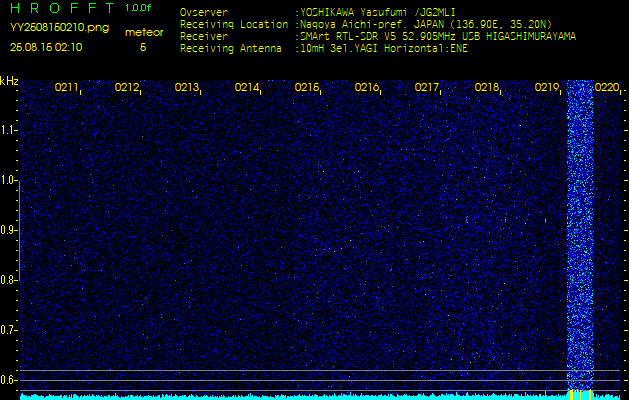
Task: Select the YY2508150210.png file name
Action: click(59, 28)
